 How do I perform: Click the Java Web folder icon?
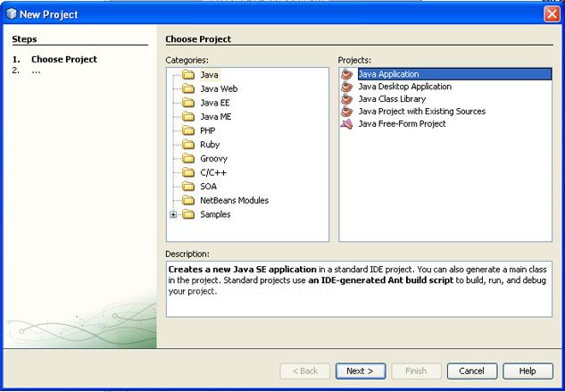188,88
